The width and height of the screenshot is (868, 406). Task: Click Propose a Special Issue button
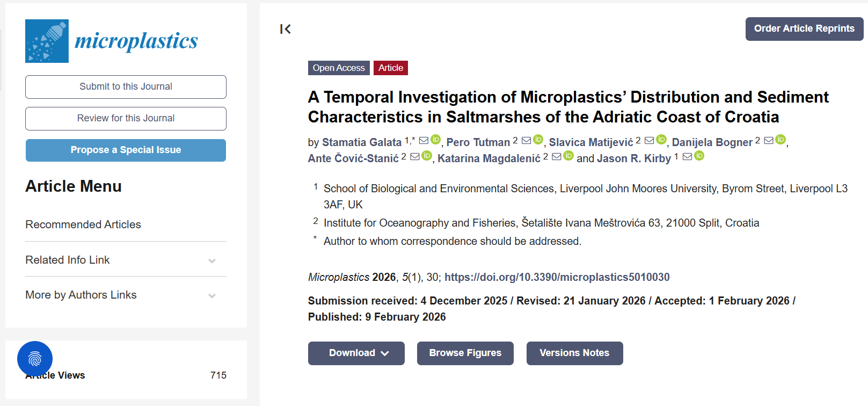pos(126,150)
